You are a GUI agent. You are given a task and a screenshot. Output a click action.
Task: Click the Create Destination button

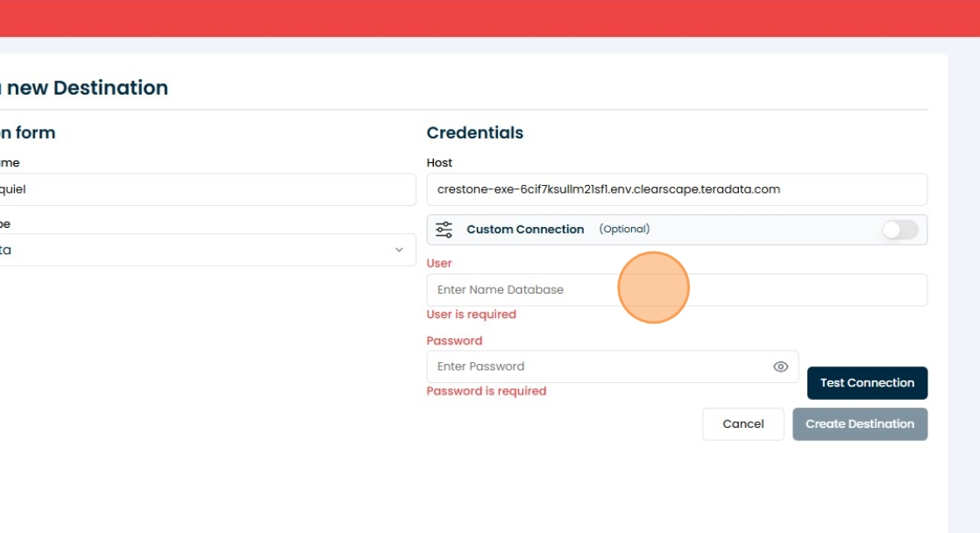point(859,424)
